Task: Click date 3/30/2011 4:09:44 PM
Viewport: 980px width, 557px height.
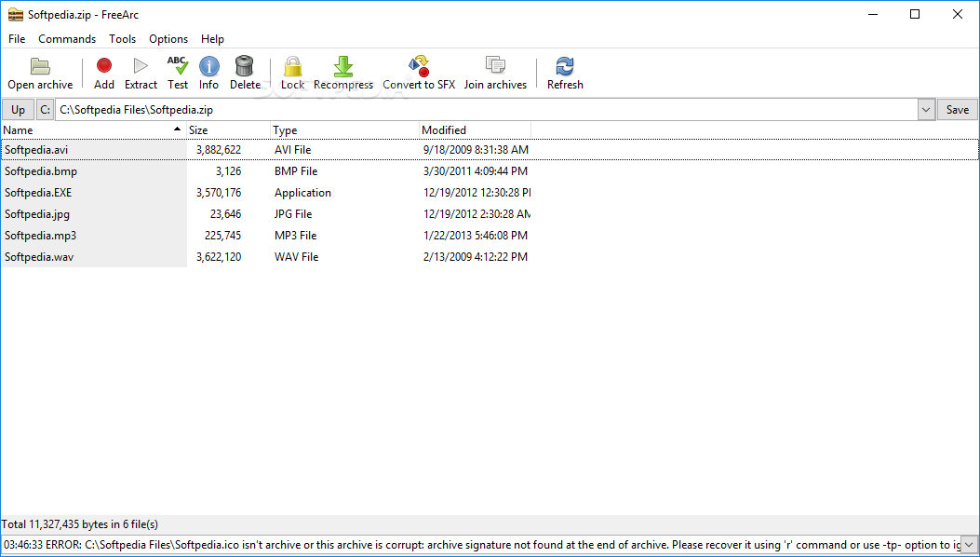Action: tap(475, 170)
